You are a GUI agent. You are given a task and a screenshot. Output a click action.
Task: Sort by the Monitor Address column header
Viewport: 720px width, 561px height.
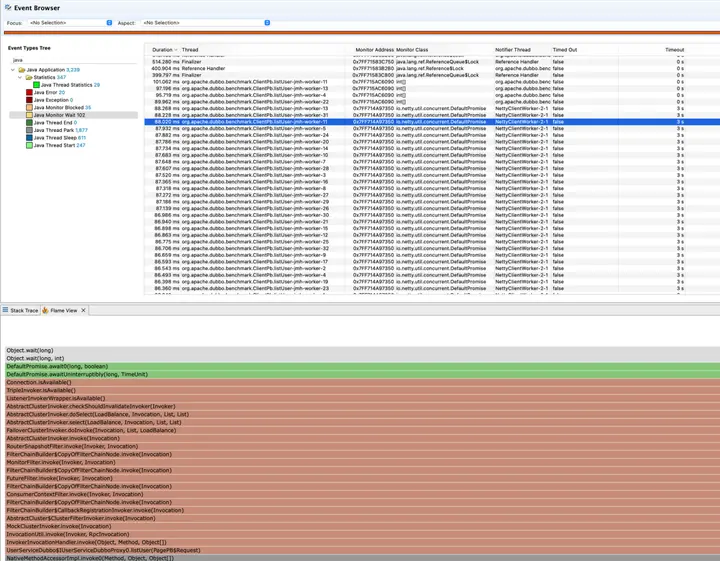pos(374,50)
